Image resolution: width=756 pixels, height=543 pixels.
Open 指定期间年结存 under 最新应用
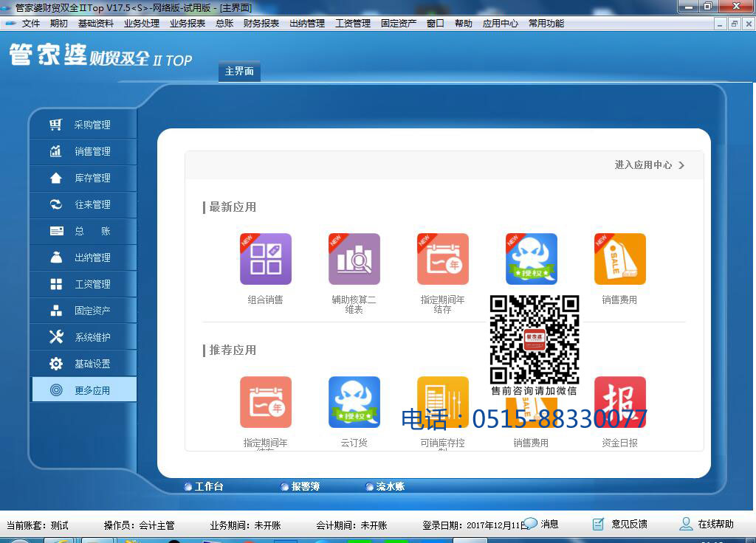[443, 259]
